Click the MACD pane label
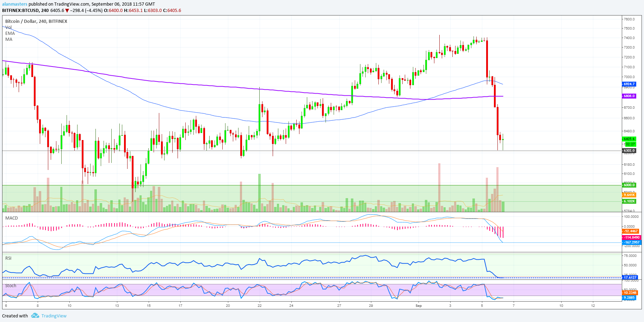 tap(11, 218)
